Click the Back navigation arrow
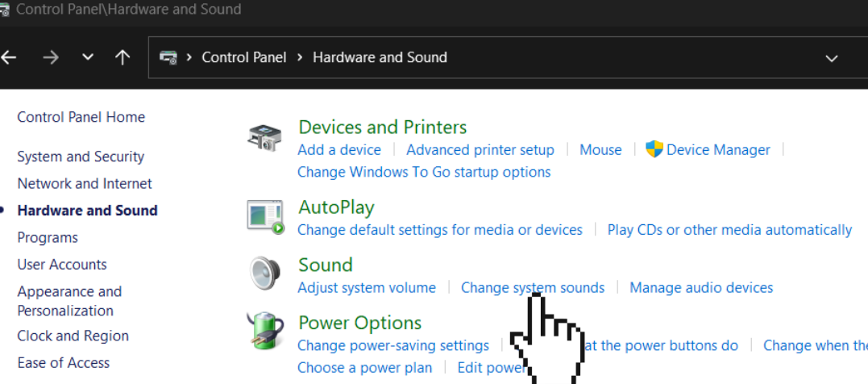Image resolution: width=868 pixels, height=384 pixels. coord(8,57)
